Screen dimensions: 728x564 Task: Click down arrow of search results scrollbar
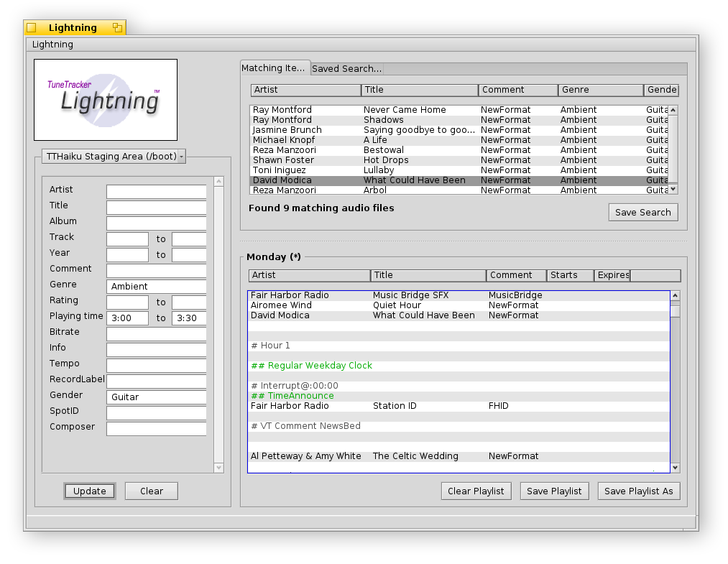tap(673, 189)
